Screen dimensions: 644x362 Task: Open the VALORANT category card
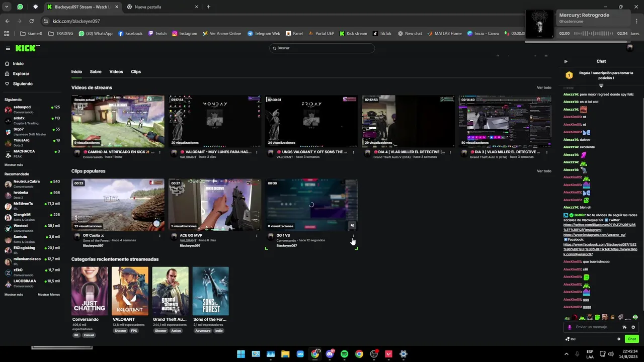pos(130,291)
